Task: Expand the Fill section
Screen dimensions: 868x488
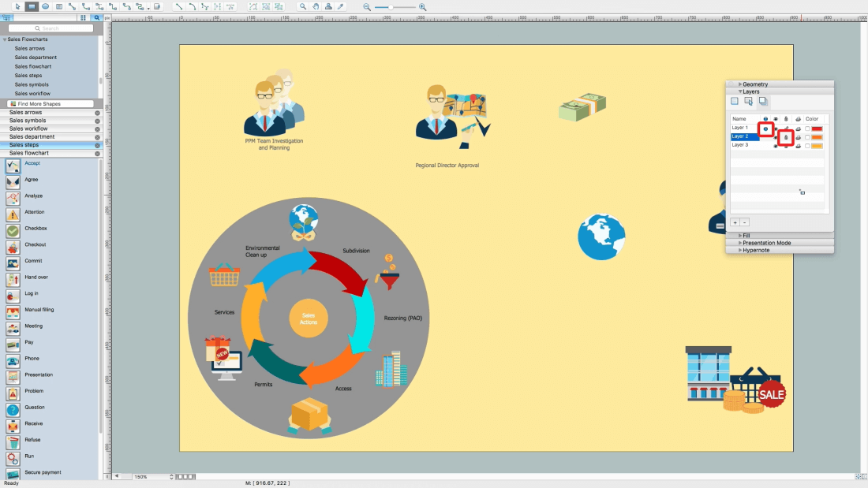Action: pyautogui.click(x=740, y=235)
